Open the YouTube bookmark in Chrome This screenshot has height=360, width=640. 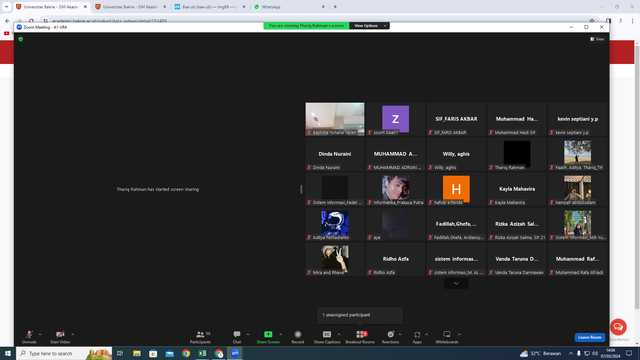[x=7, y=33]
